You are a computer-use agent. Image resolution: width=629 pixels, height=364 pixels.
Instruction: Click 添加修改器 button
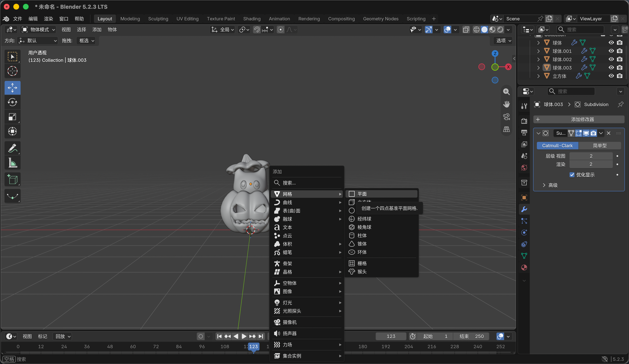[x=579, y=119]
